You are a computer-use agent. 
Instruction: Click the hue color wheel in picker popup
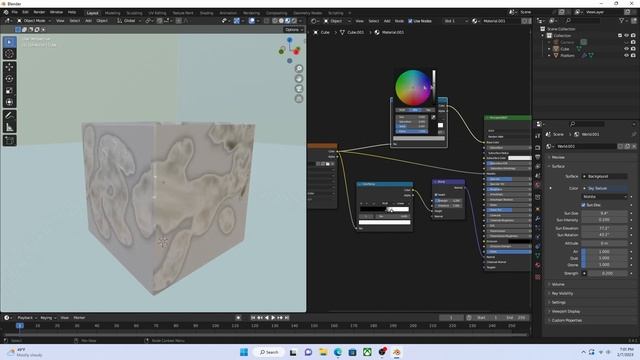click(x=413, y=88)
